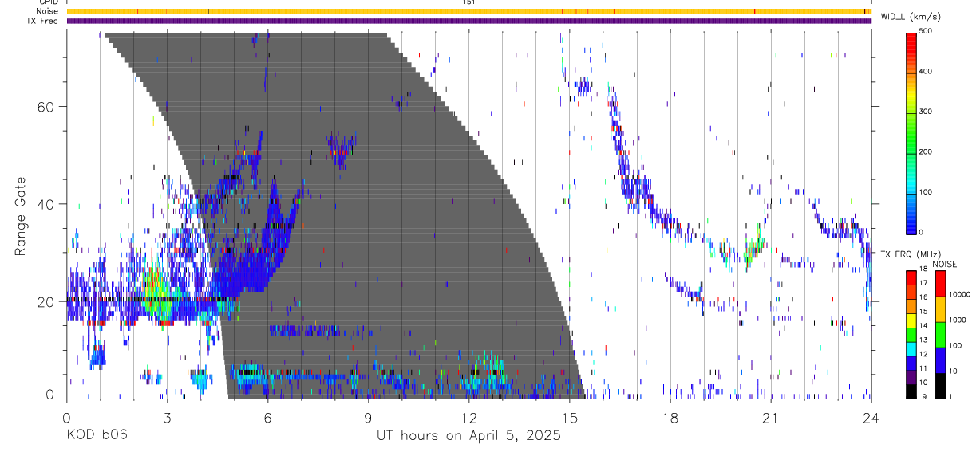Click the '18' hour tick on x-axis
Viewport: 980px width, 452px height.
pyautogui.click(x=670, y=417)
